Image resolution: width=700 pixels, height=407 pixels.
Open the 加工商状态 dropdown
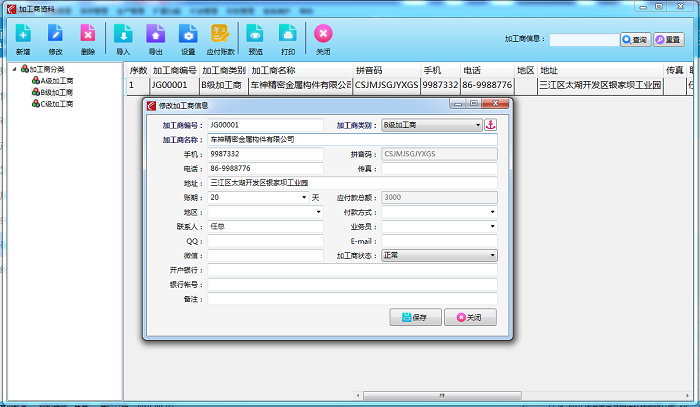click(492, 255)
